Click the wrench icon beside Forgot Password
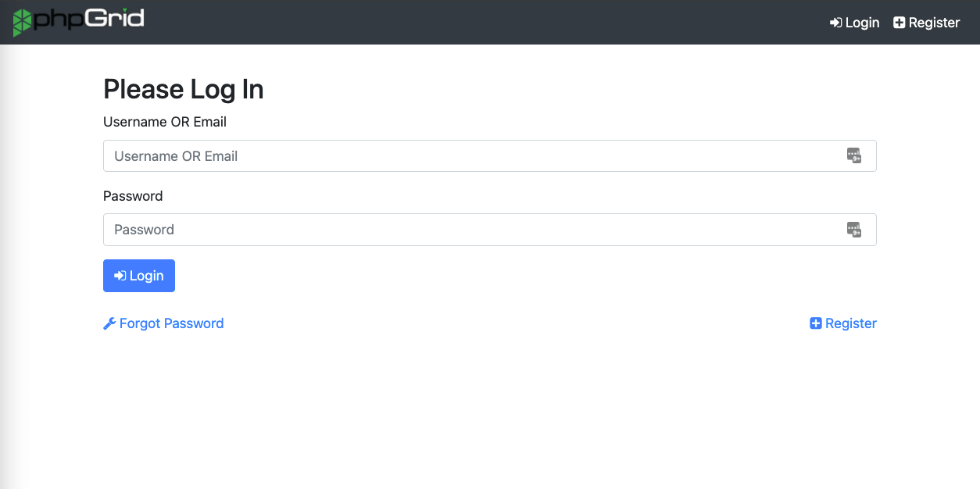Image resolution: width=980 pixels, height=489 pixels. click(109, 323)
